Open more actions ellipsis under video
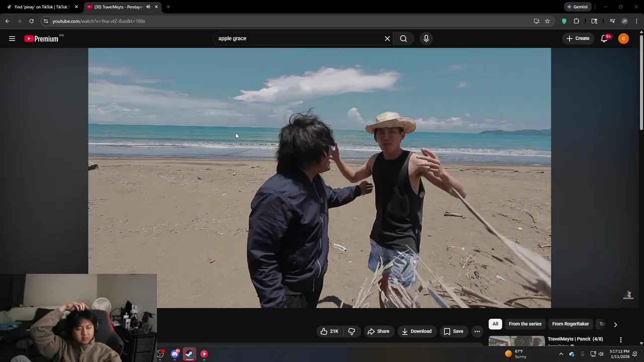Viewport: 644px width, 362px height. (477, 331)
